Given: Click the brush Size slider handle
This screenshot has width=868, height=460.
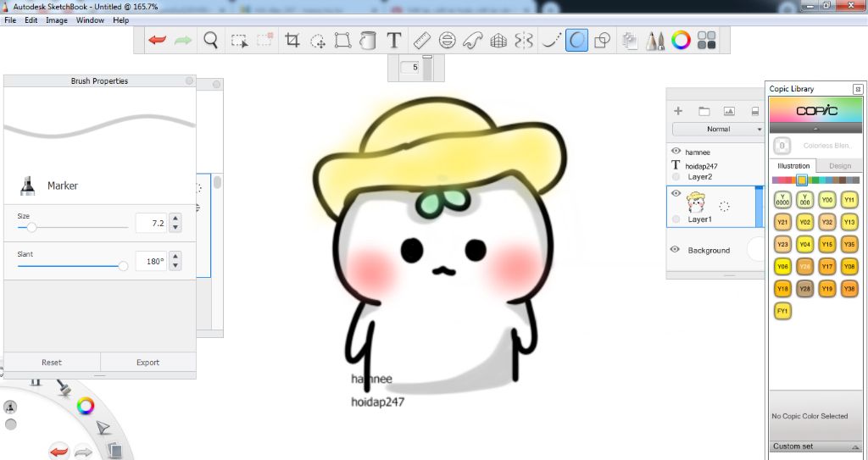Looking at the screenshot, I should [x=31, y=227].
